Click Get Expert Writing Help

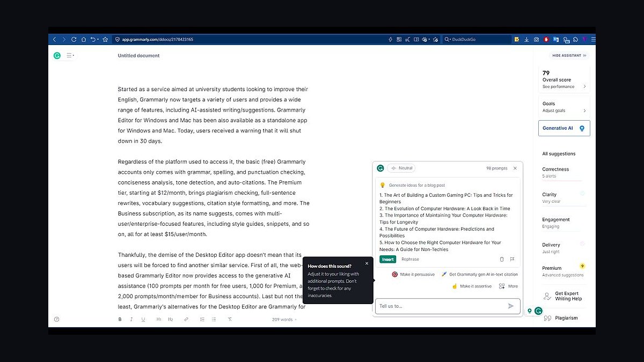(x=563, y=296)
